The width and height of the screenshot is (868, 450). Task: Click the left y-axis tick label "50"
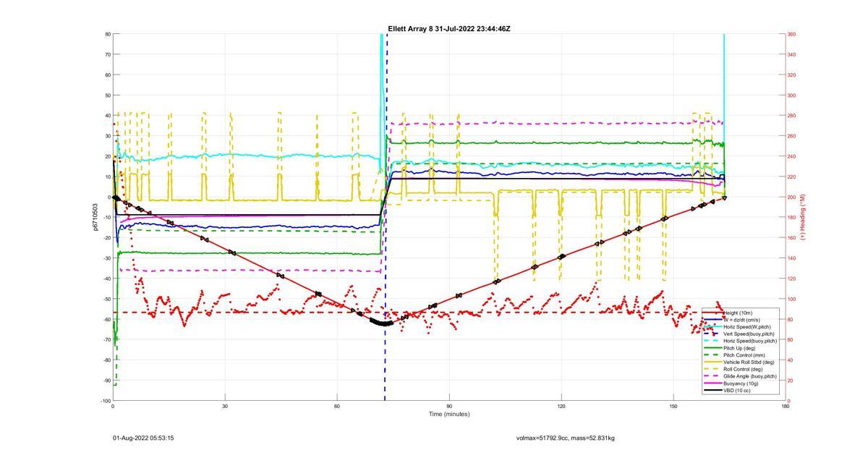pos(107,95)
